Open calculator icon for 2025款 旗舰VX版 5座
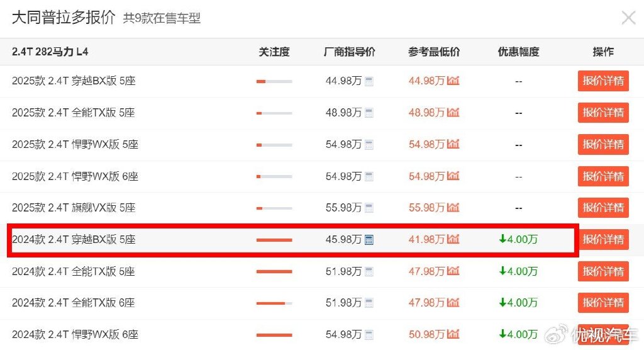Screen dimensions: 644x350 [x=369, y=208]
